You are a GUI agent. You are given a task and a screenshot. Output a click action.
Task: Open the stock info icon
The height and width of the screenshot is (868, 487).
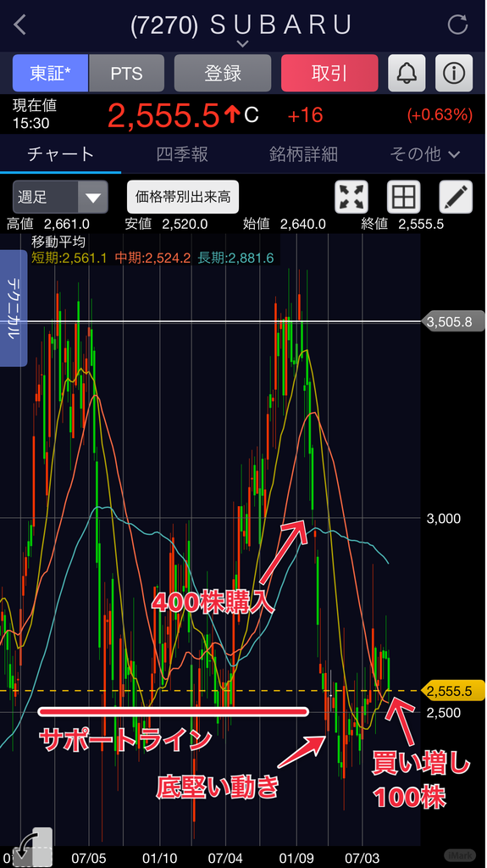click(454, 73)
